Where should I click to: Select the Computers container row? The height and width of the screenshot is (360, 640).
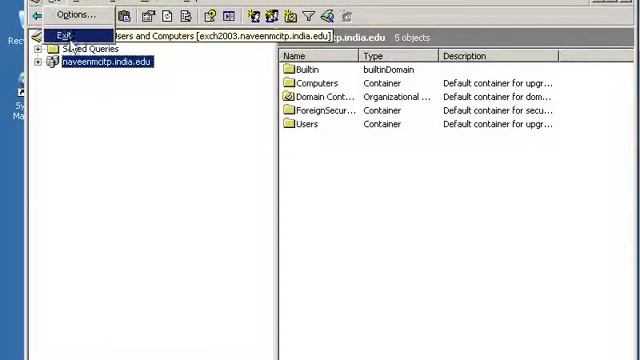click(x=317, y=83)
